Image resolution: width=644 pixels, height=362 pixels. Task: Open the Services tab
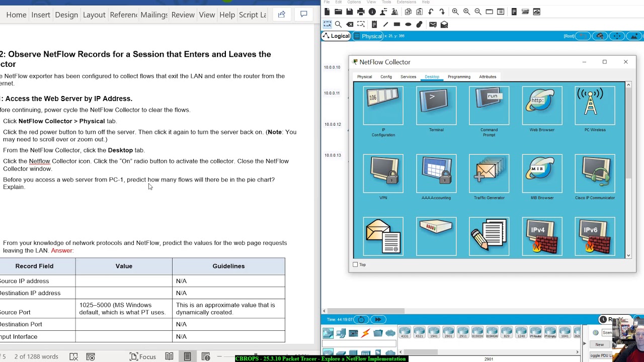408,77
